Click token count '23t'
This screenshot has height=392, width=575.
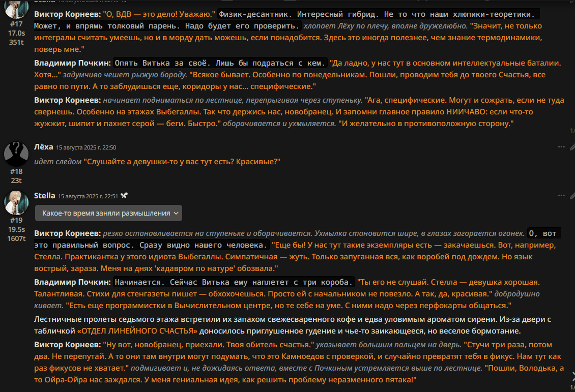click(x=16, y=180)
